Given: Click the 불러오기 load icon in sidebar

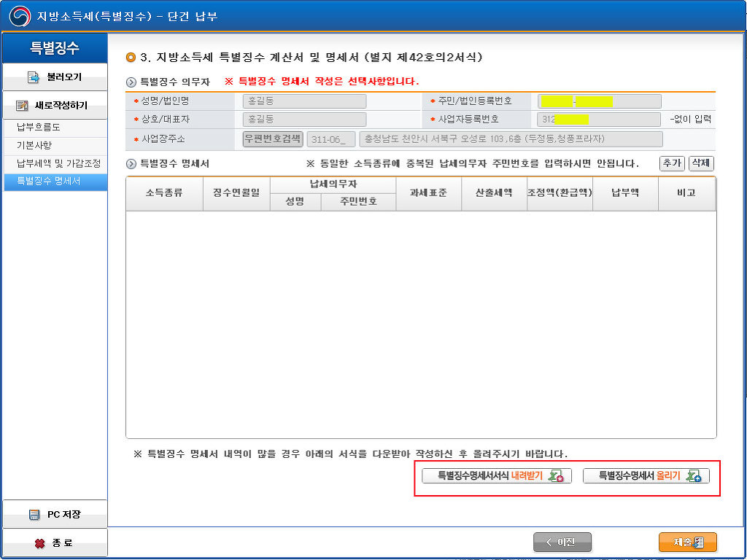Looking at the screenshot, I should pyautogui.click(x=33, y=77).
